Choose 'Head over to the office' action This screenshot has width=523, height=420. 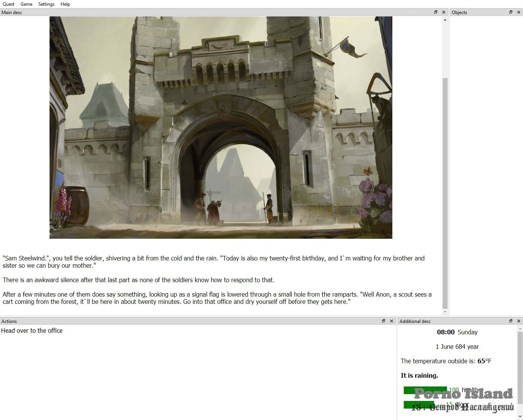pyautogui.click(x=32, y=331)
